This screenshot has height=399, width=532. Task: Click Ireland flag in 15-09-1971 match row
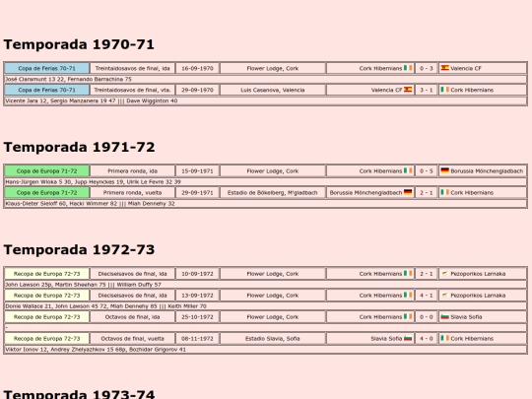408,170
